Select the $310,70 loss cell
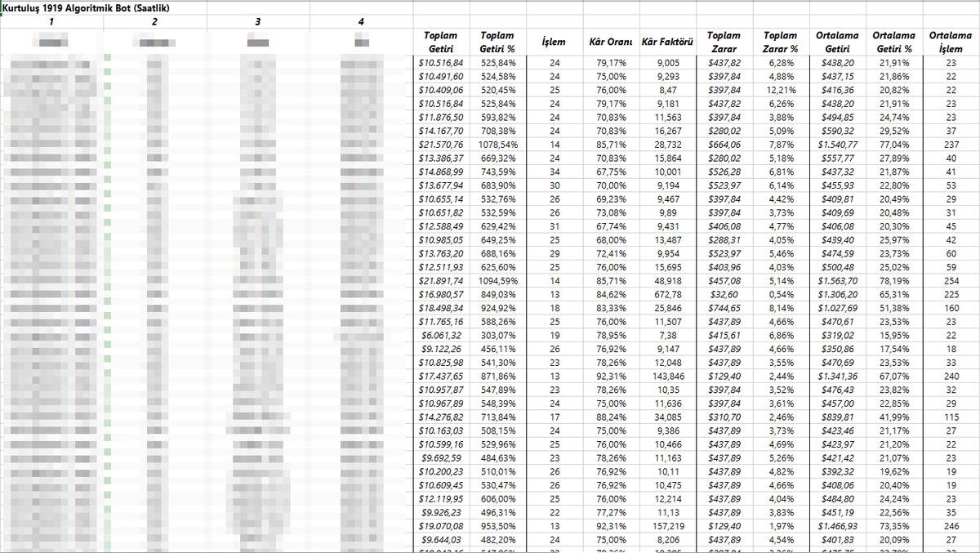This screenshot has height=553, width=980. click(x=724, y=418)
